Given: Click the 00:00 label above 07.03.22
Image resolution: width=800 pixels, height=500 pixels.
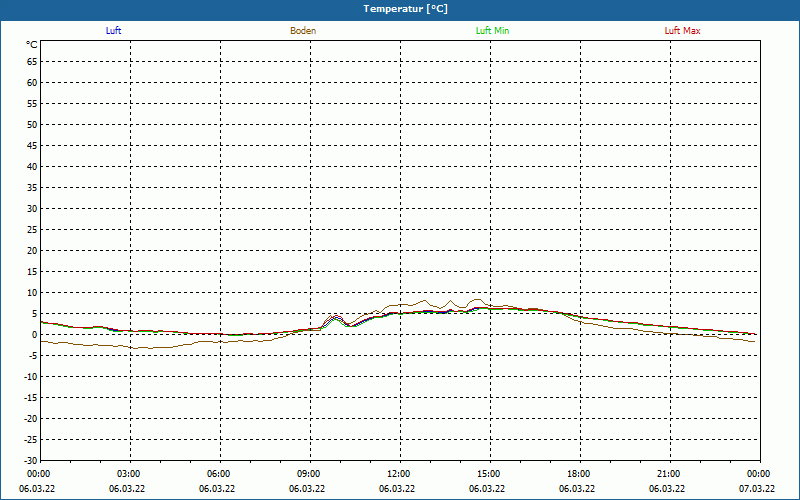Looking at the screenshot, I should [759, 474].
